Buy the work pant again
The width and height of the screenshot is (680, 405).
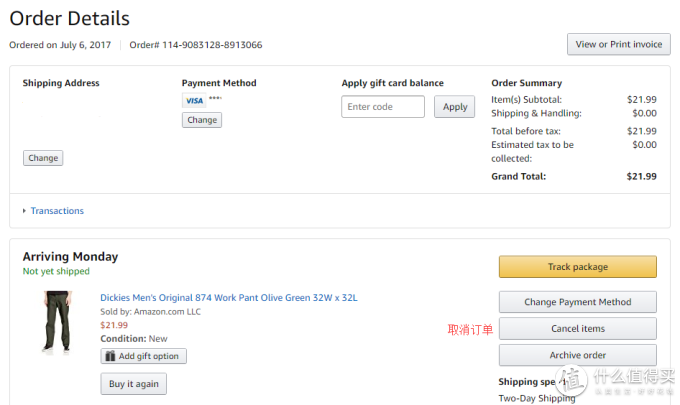[x=134, y=384]
